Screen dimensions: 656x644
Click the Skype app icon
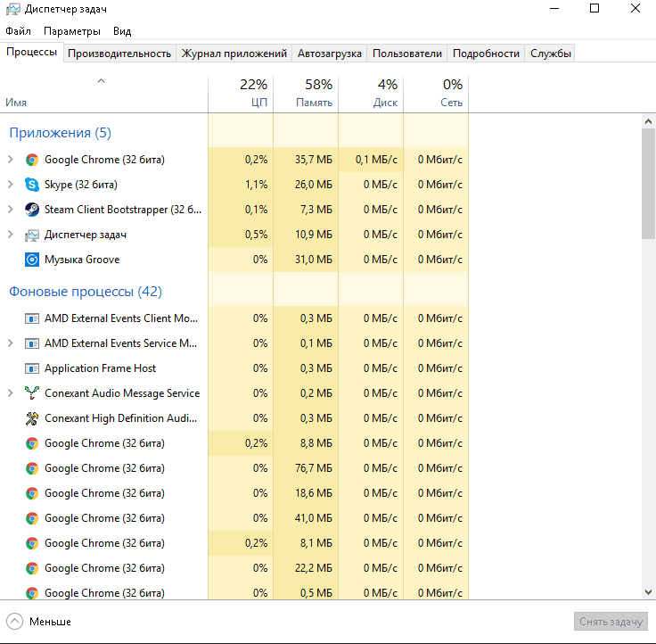[32, 185]
